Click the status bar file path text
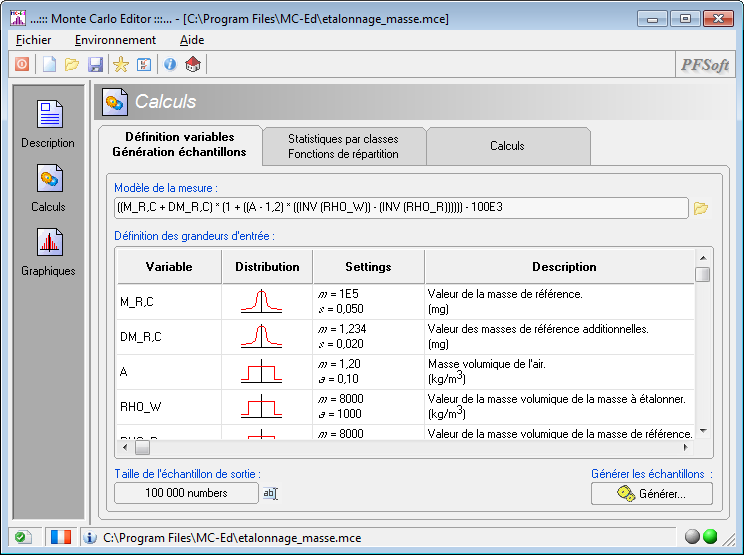 tap(232, 538)
